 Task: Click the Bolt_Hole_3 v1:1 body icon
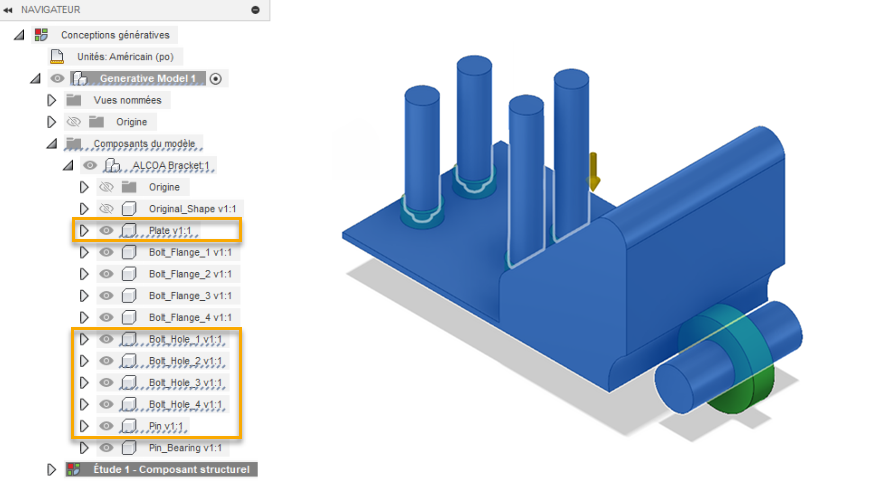[129, 382]
